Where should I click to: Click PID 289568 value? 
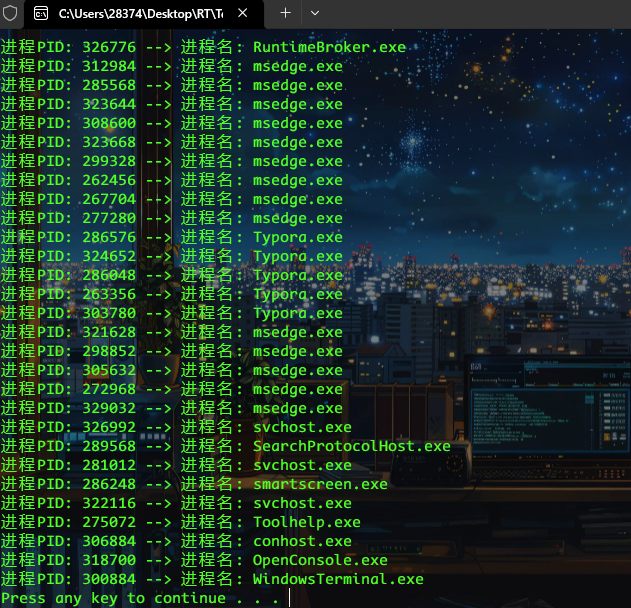[109, 446]
